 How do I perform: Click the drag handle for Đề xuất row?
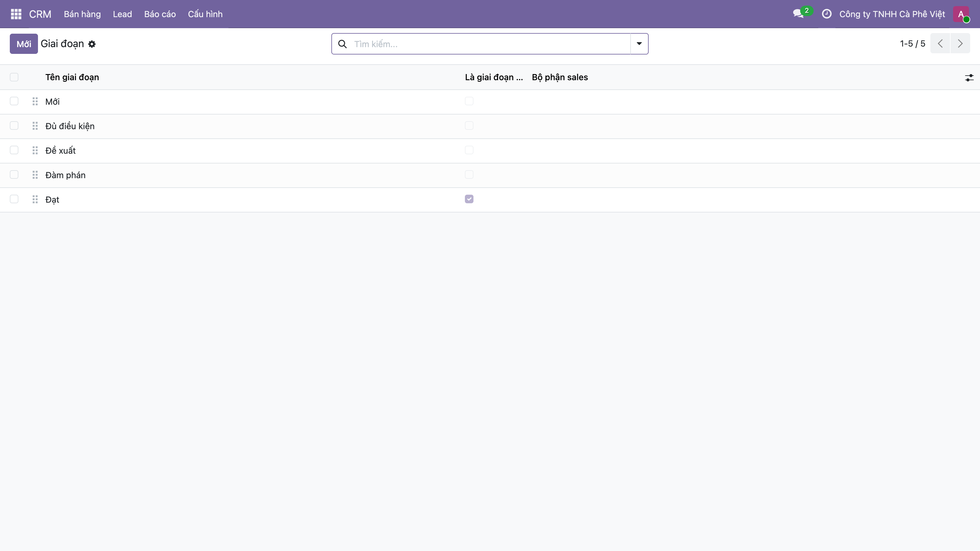[35, 151]
